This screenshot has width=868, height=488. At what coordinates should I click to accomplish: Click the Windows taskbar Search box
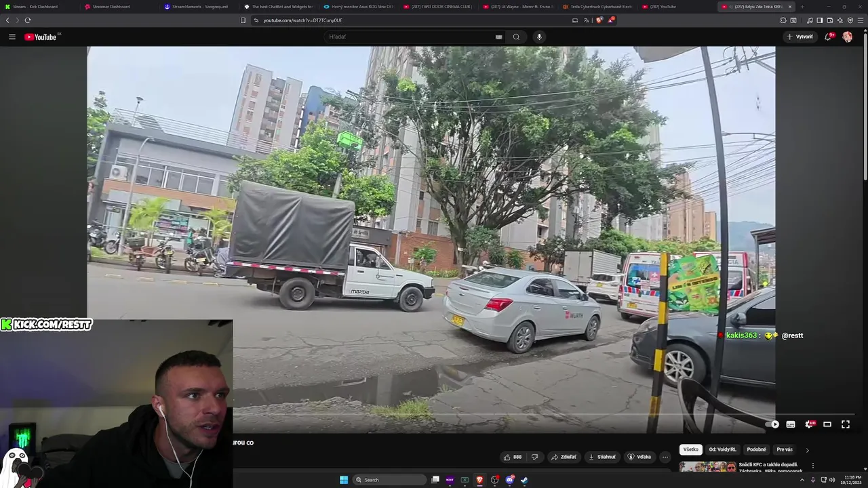point(390,480)
